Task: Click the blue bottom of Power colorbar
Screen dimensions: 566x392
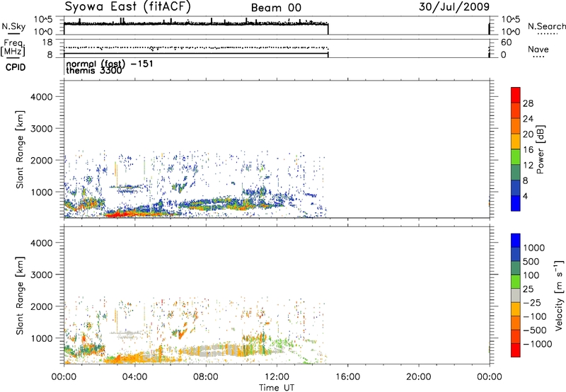Action: (x=516, y=203)
